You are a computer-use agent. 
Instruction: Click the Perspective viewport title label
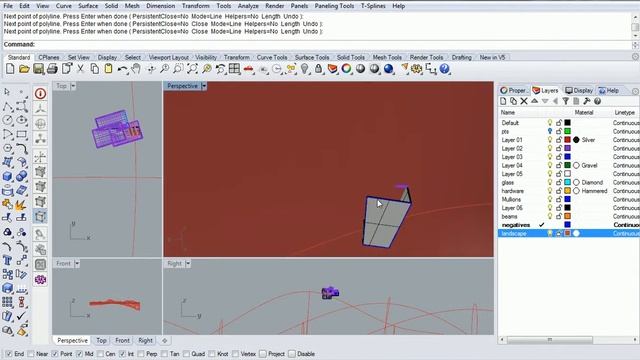pos(182,86)
